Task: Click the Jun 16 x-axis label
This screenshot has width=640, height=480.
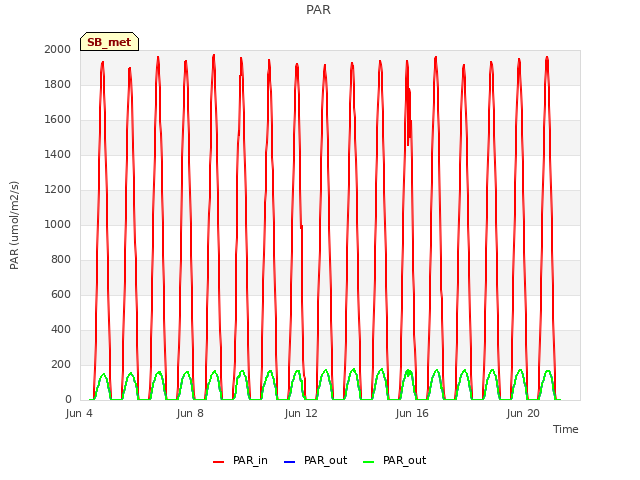Action: coord(412,413)
